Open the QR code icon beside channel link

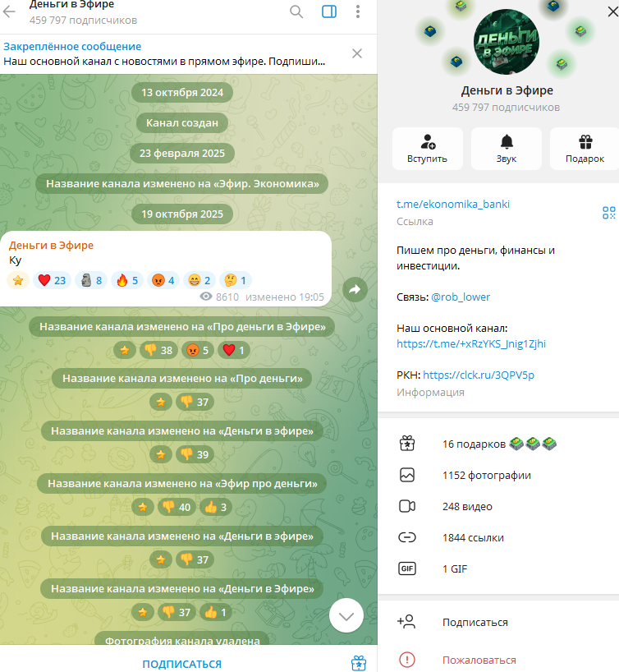click(608, 213)
